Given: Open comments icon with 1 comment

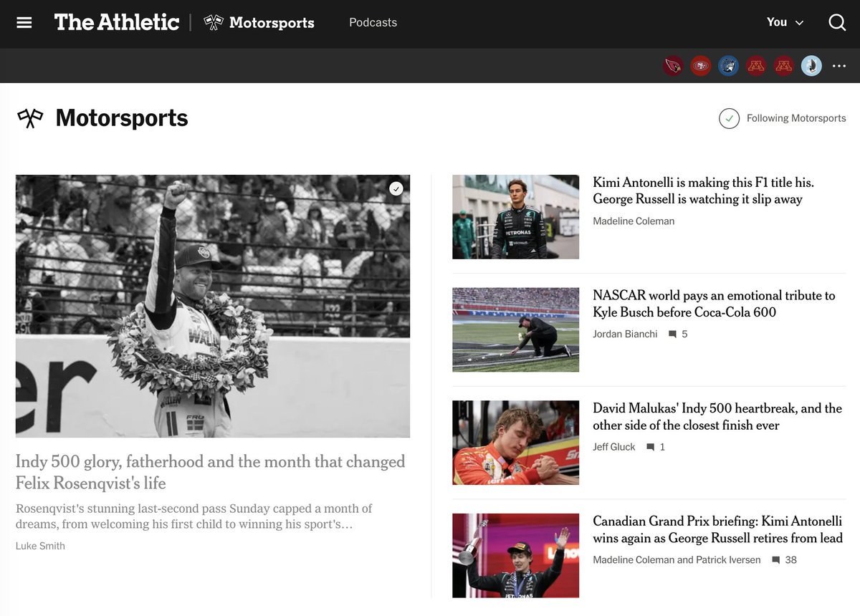Looking at the screenshot, I should click(651, 447).
